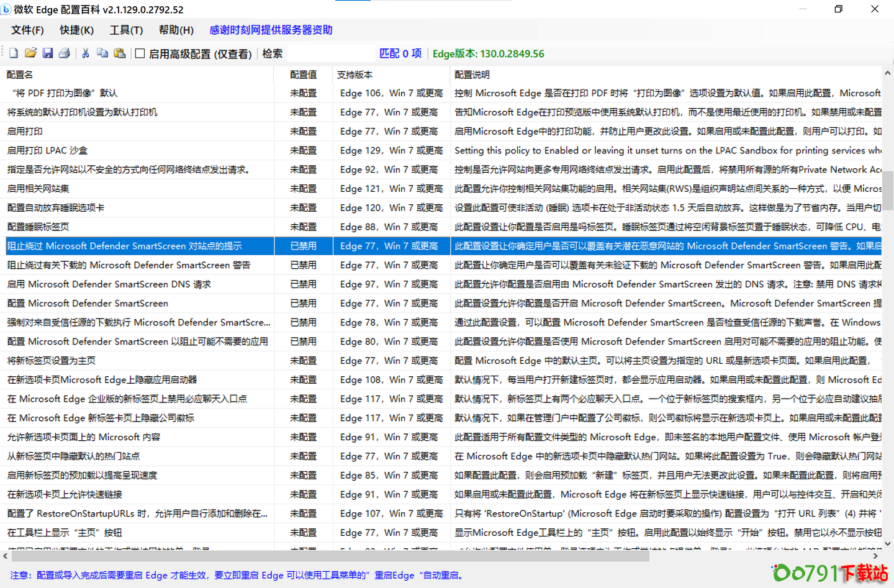
Task: Click the vertical scrollbar down arrow
Action: [x=888, y=543]
